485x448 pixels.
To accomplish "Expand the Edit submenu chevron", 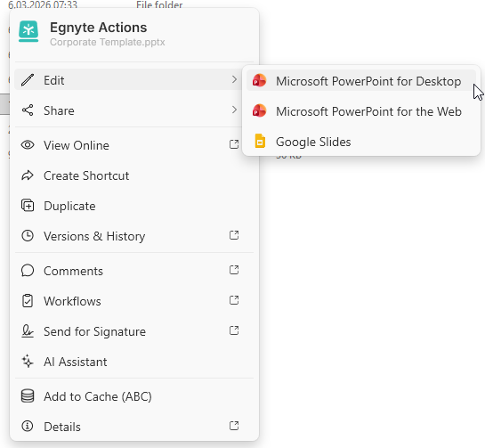I will (234, 79).
